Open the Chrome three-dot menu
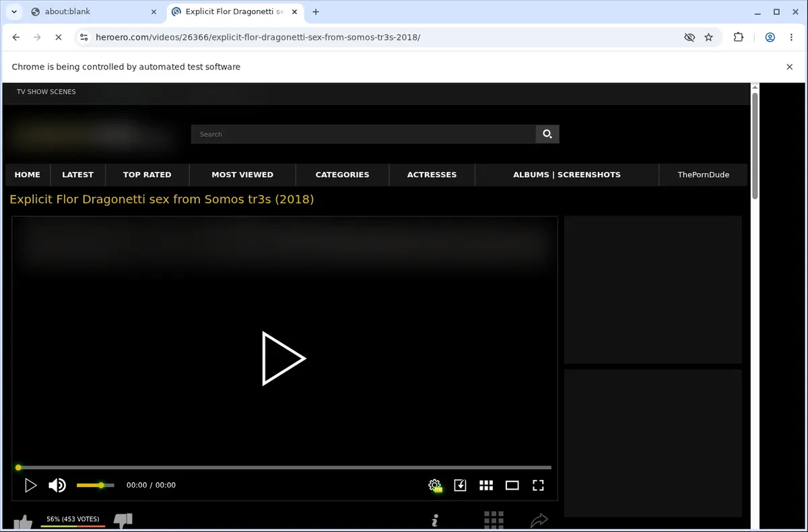Viewport: 808px width, 532px height. pyautogui.click(x=791, y=38)
